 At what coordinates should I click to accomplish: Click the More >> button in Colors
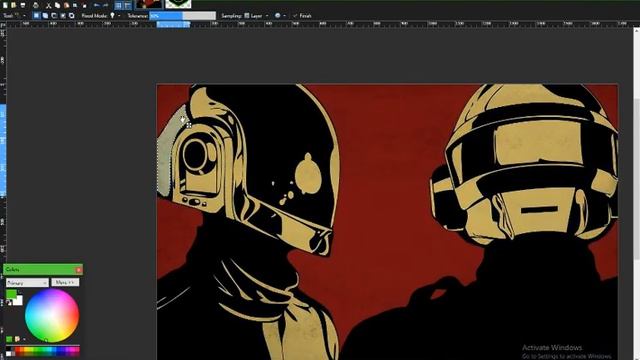tap(65, 282)
